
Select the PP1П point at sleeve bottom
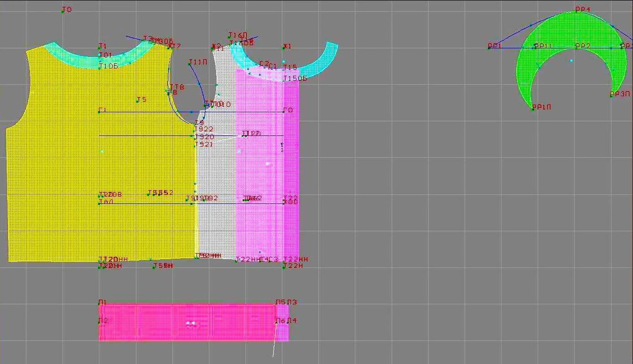(533, 109)
